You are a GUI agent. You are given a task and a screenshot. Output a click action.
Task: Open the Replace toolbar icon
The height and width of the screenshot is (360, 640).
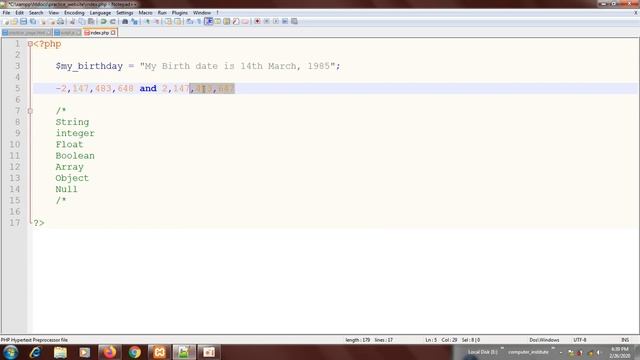coord(134,21)
